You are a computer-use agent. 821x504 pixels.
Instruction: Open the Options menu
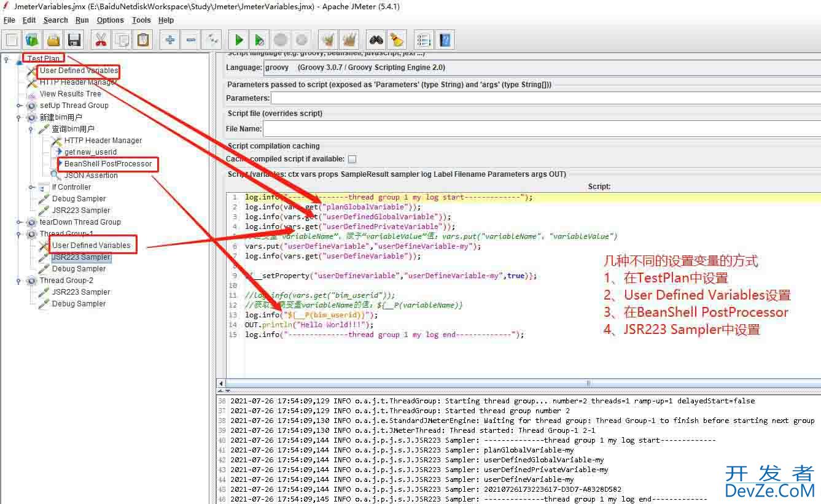point(110,20)
